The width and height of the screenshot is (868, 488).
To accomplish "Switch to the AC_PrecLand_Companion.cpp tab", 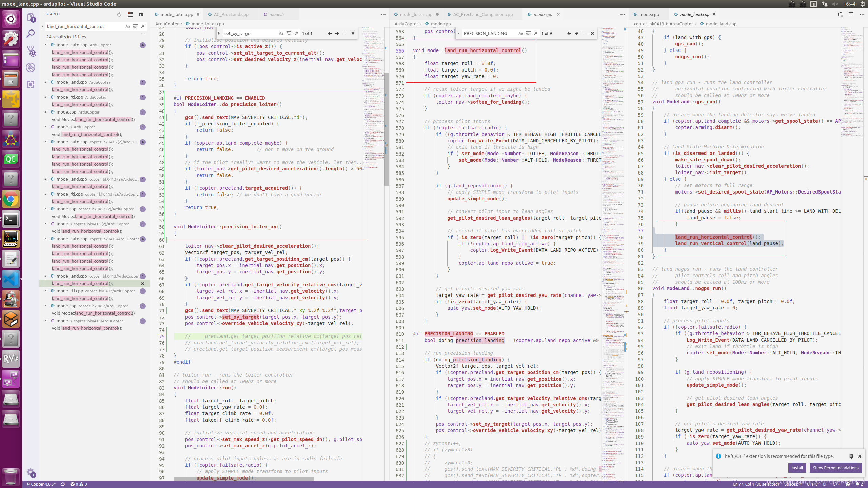I will [482, 14].
